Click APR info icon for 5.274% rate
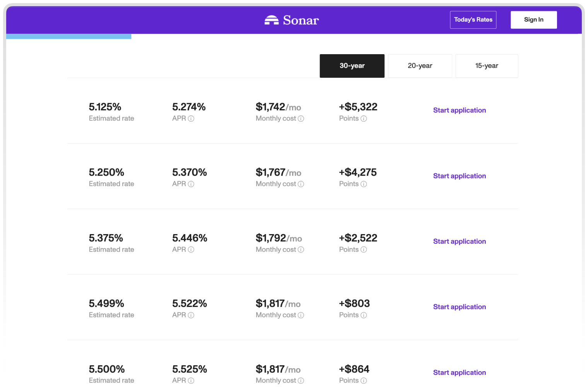Image resolution: width=588 pixels, height=387 pixels. [191, 119]
